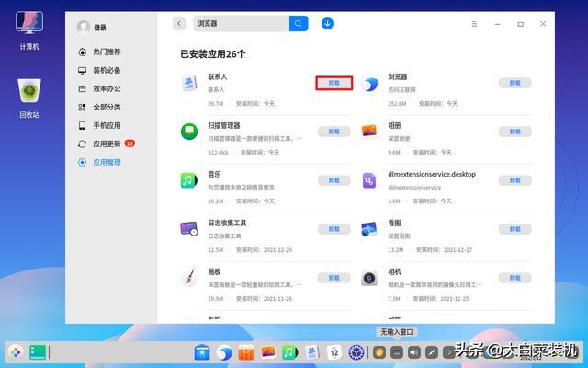This screenshot has width=588, height=368.
Task: Open the orange app store dock icon
Action: click(246, 352)
